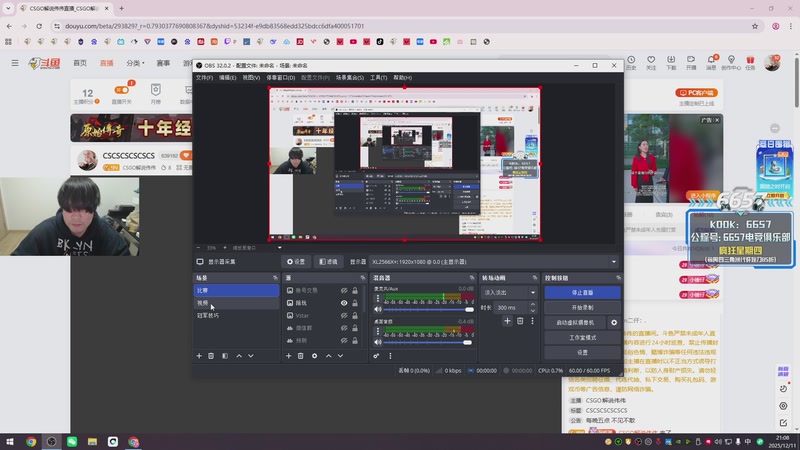Viewport: 800px width, 450px height.
Task: Remove the scene transition with the trash icon
Action: tap(520, 321)
